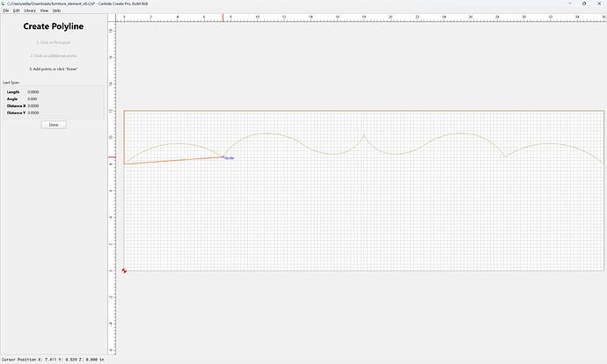Click the curve peak near ruler 18

tap(364, 135)
